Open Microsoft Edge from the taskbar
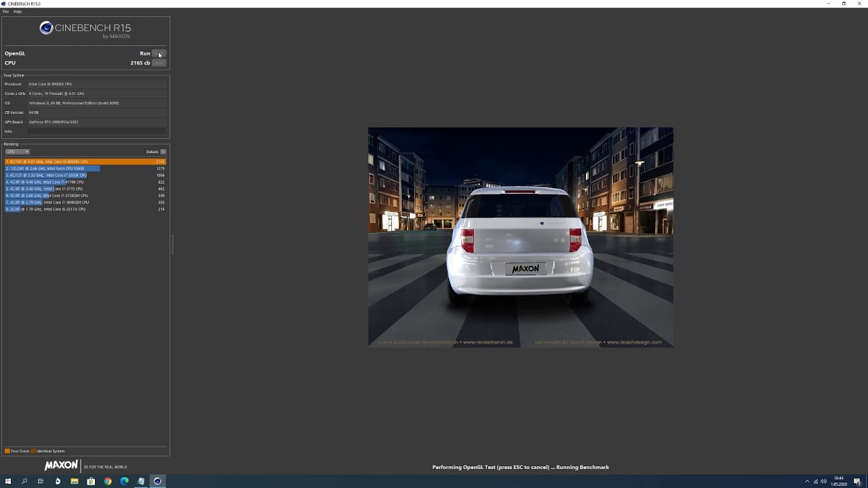This screenshot has width=868, height=488. 124,481
